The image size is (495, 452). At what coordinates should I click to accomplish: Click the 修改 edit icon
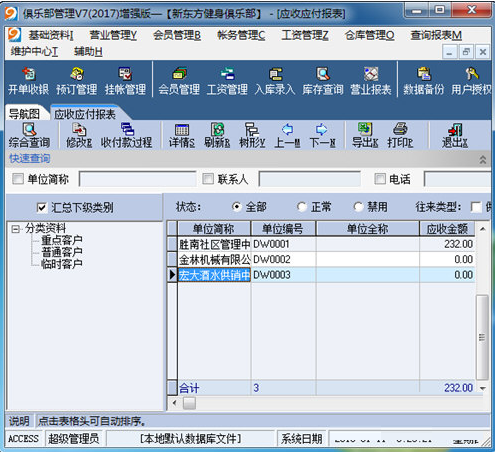point(79,135)
